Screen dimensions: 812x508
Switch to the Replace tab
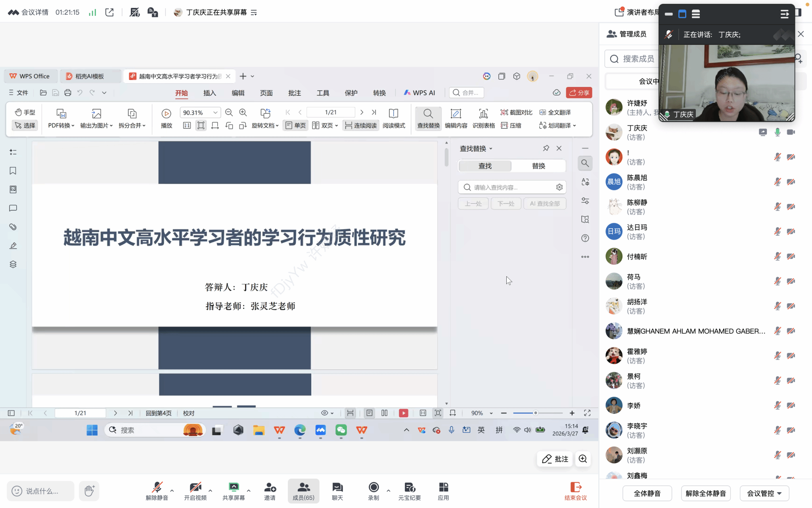pos(538,166)
